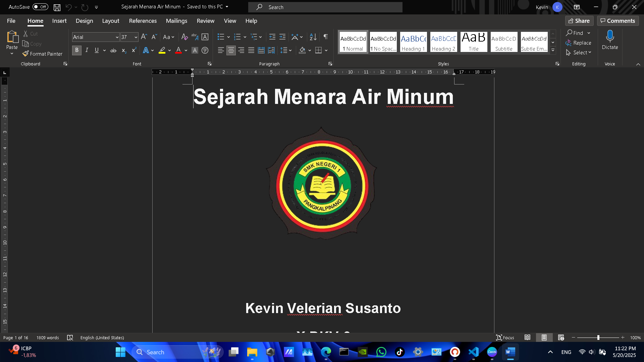Toggle Italic formatting

pyautogui.click(x=87, y=50)
